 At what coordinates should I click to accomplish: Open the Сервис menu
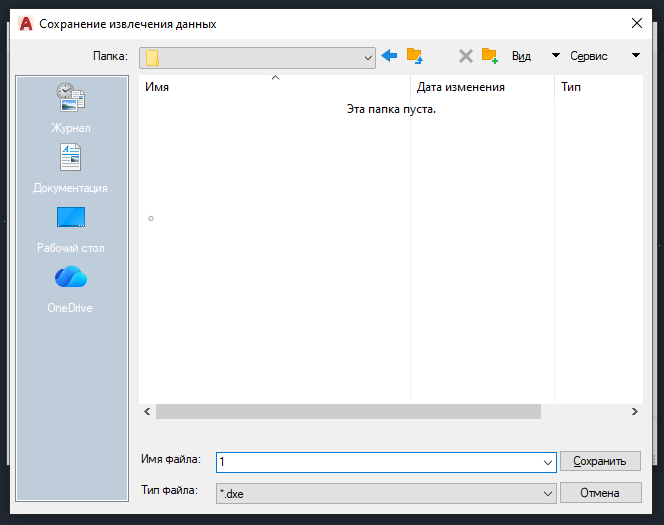[602, 56]
